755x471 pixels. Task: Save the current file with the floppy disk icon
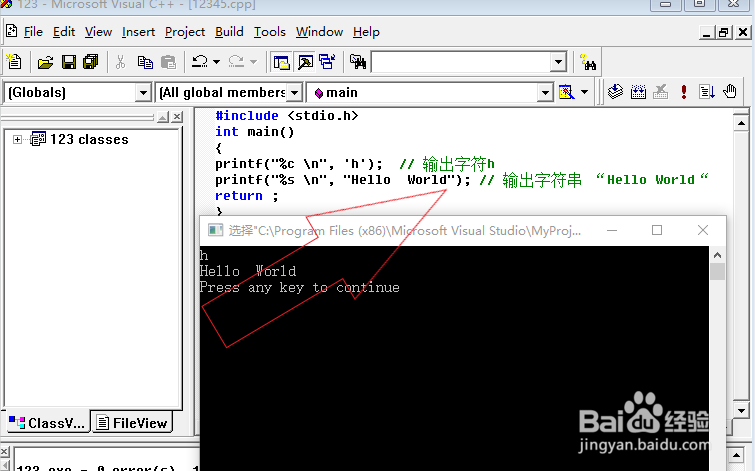68,62
